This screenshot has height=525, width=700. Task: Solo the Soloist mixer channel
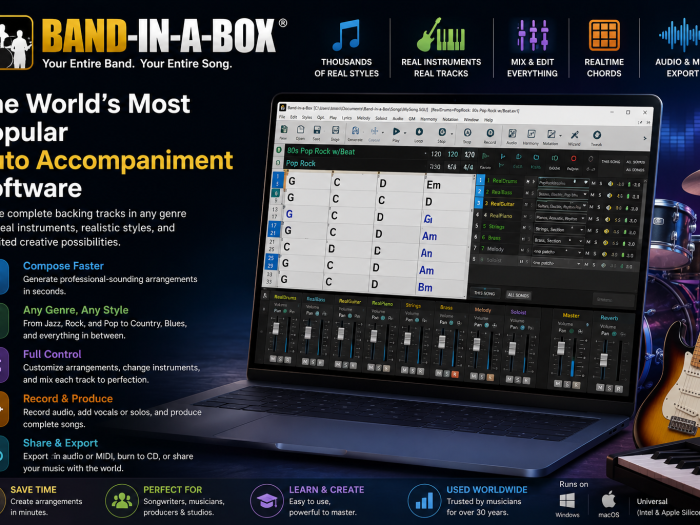pos(518,380)
